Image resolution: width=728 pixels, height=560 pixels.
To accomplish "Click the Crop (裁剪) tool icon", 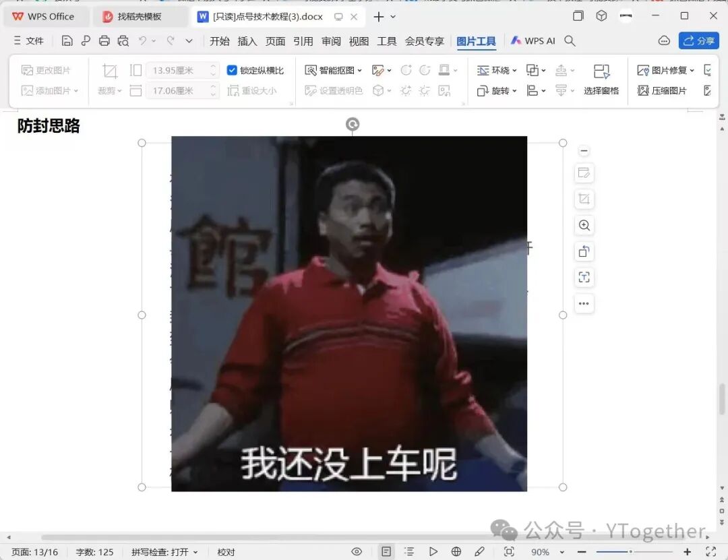I will tap(110, 71).
